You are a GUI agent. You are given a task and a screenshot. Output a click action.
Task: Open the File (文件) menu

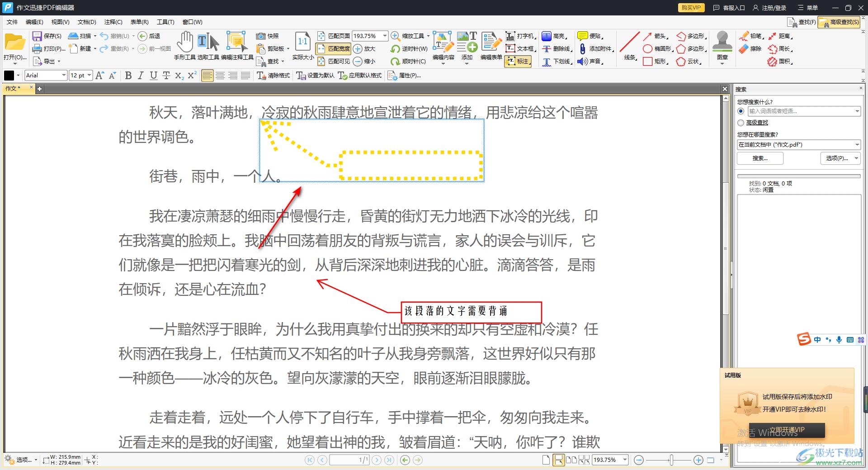(12, 22)
